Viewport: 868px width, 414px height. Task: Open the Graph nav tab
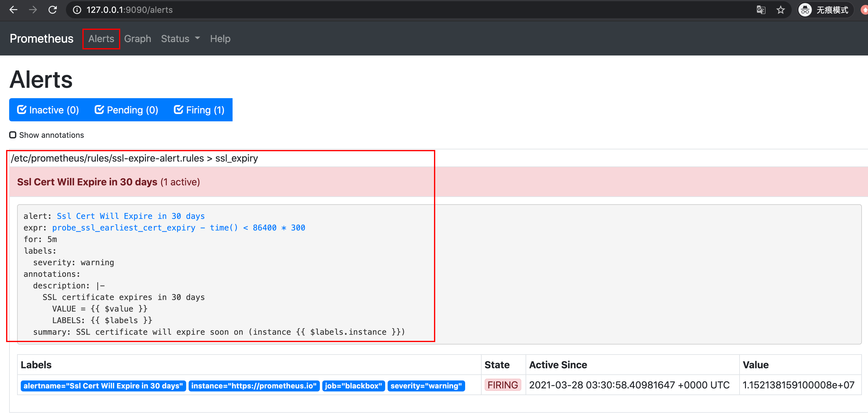coord(137,39)
